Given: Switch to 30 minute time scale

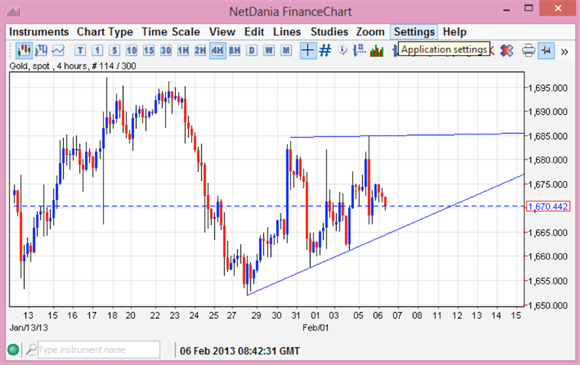Looking at the screenshot, I should tap(166, 50).
